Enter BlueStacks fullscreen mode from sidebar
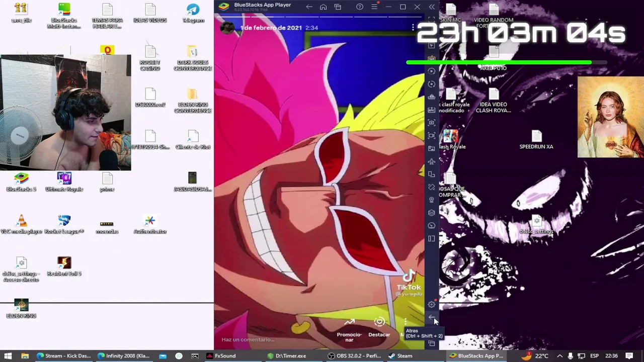The image size is (644, 362). [432, 20]
